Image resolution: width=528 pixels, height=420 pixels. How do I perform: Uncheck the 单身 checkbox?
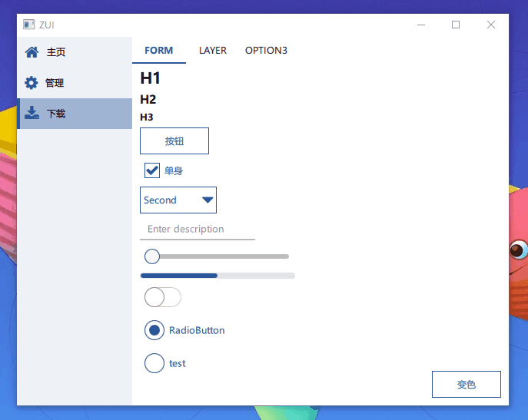click(152, 170)
